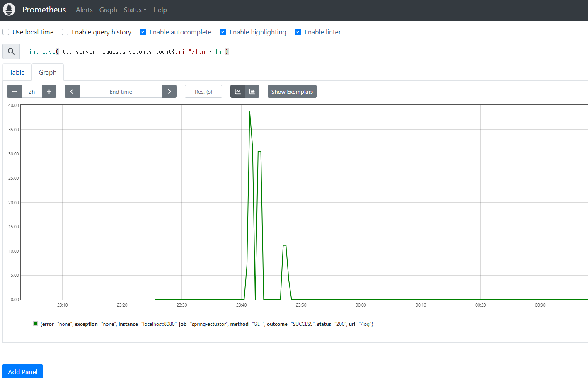Click the highest peak in the graph
This screenshot has width=588, height=378.
pyautogui.click(x=249, y=112)
